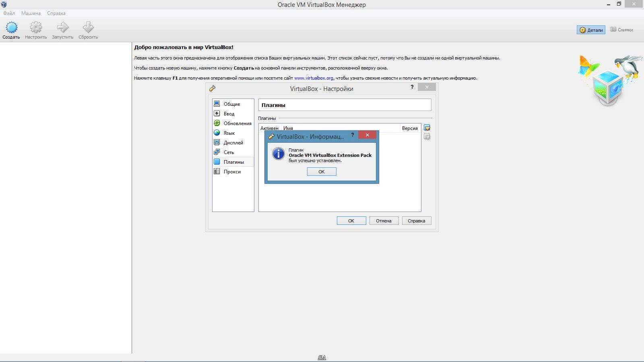Select the Обновления settings category
The width and height of the screenshot is (644, 362).
click(x=233, y=123)
